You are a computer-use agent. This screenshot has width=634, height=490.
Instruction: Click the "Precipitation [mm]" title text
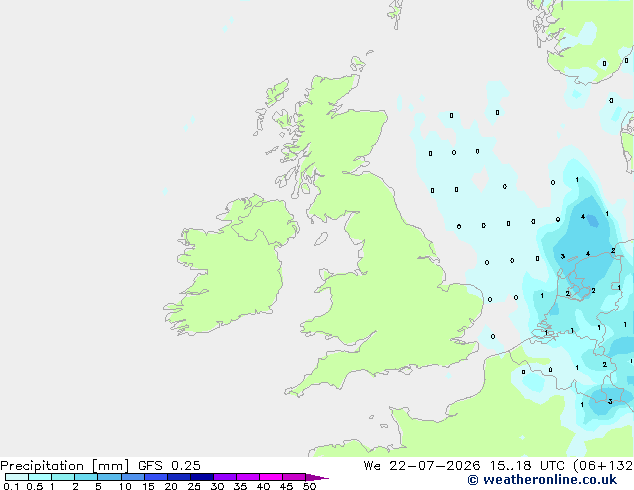(x=65, y=466)
